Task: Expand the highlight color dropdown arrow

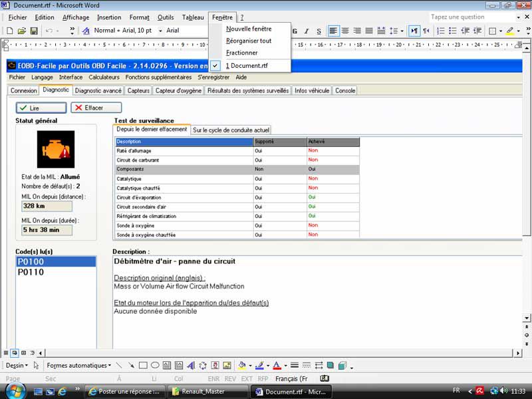Action: click(x=519, y=31)
